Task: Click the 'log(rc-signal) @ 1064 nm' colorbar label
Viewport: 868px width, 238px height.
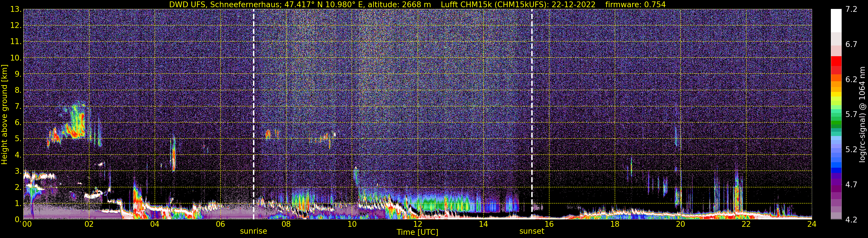Action: pos(863,115)
